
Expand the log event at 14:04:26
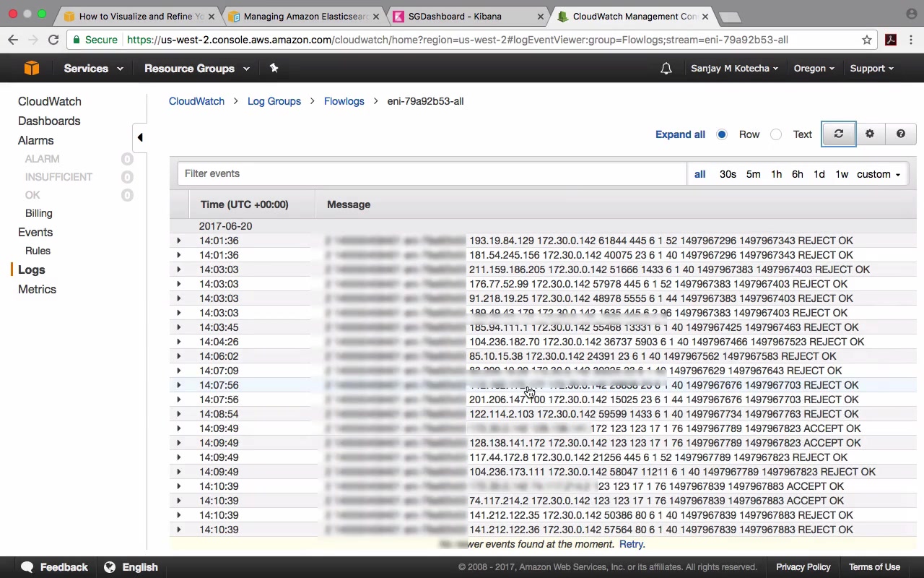click(x=179, y=342)
